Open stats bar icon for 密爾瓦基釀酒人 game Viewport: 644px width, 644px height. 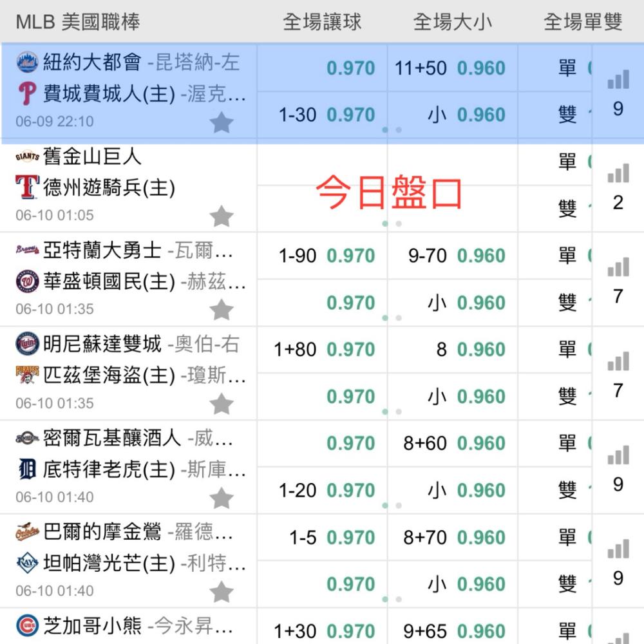[618, 455]
